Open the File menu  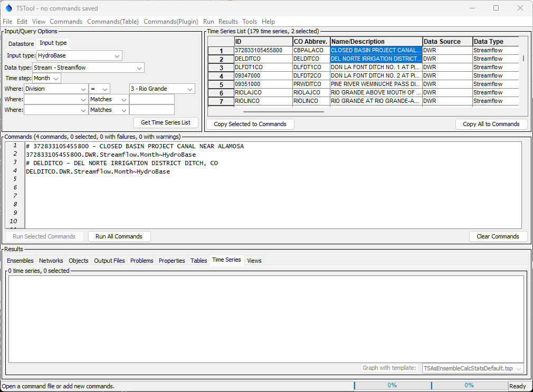[x=7, y=22]
